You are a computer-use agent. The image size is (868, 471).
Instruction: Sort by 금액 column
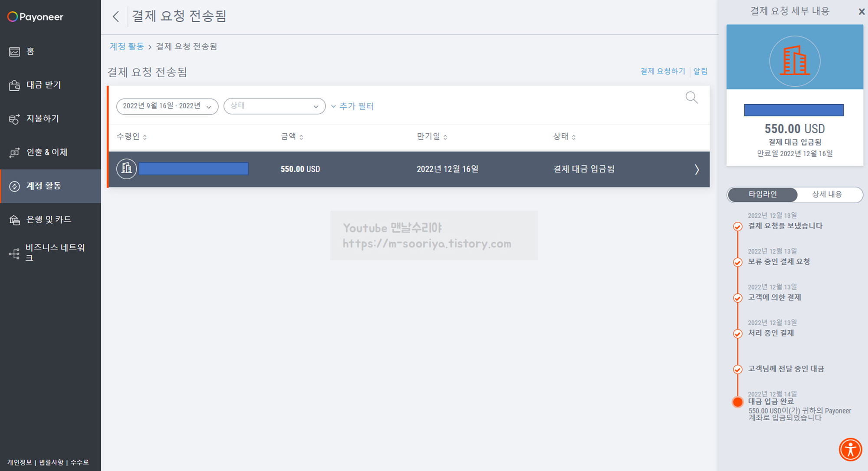292,137
